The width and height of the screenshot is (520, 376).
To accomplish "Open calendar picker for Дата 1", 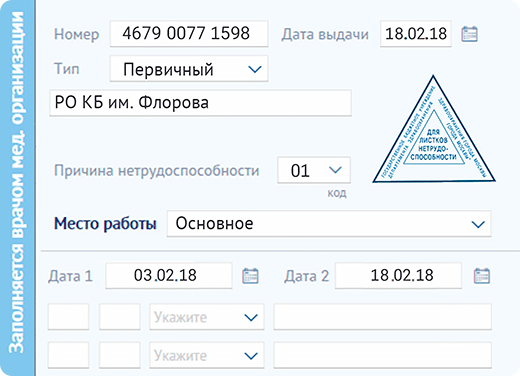I will coord(250,276).
